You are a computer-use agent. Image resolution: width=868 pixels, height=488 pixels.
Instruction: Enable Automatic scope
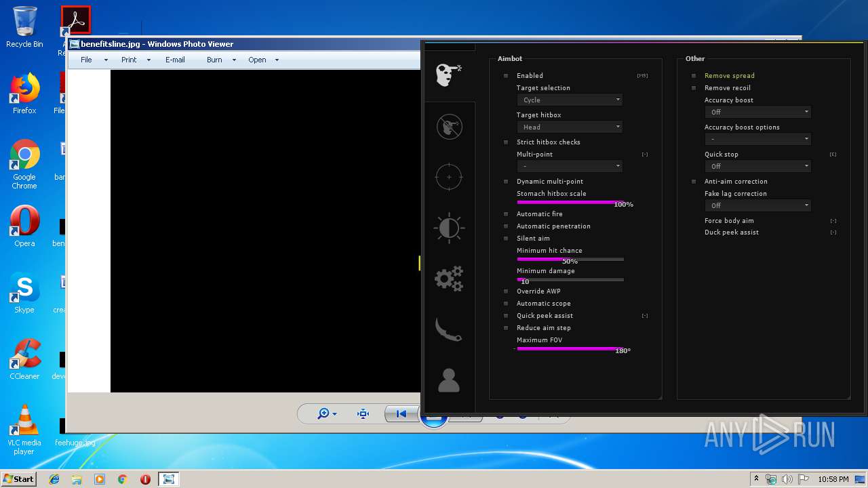(506, 304)
